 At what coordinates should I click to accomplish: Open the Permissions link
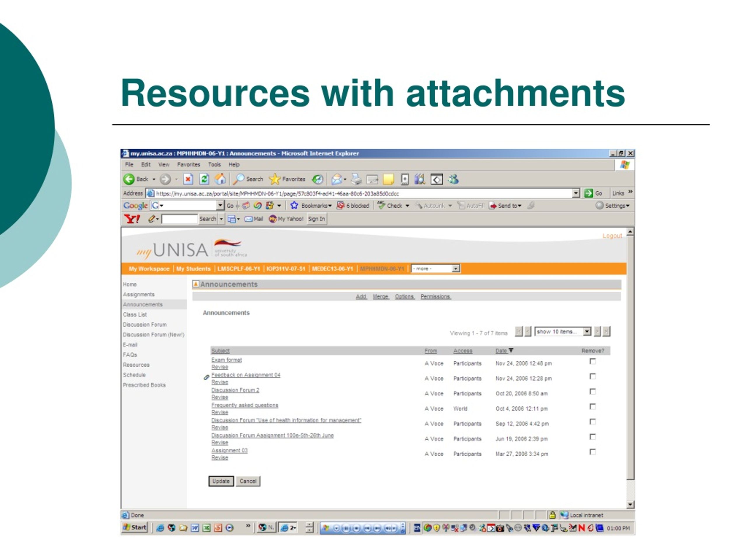[x=435, y=296]
